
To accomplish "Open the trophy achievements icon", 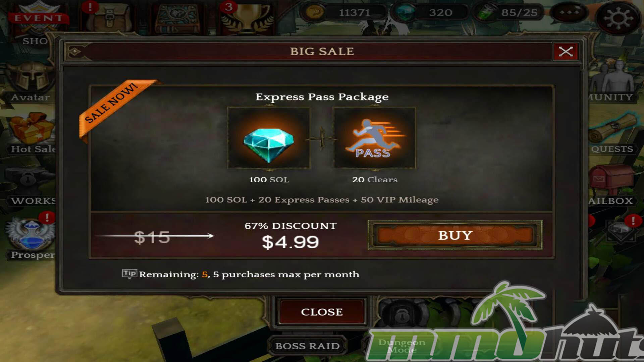I will tap(247, 17).
